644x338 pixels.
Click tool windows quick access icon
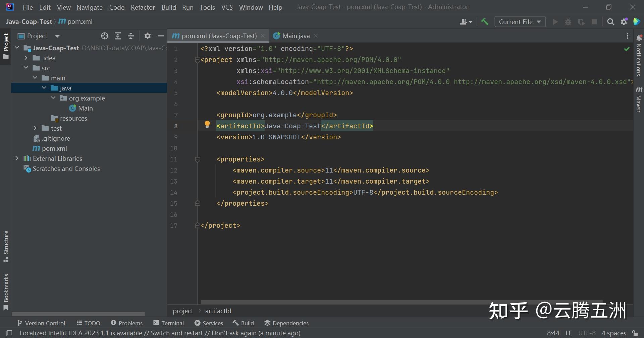click(x=9, y=333)
